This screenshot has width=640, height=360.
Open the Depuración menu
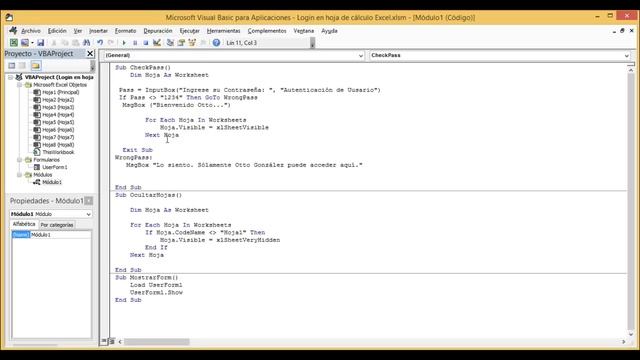[158, 31]
